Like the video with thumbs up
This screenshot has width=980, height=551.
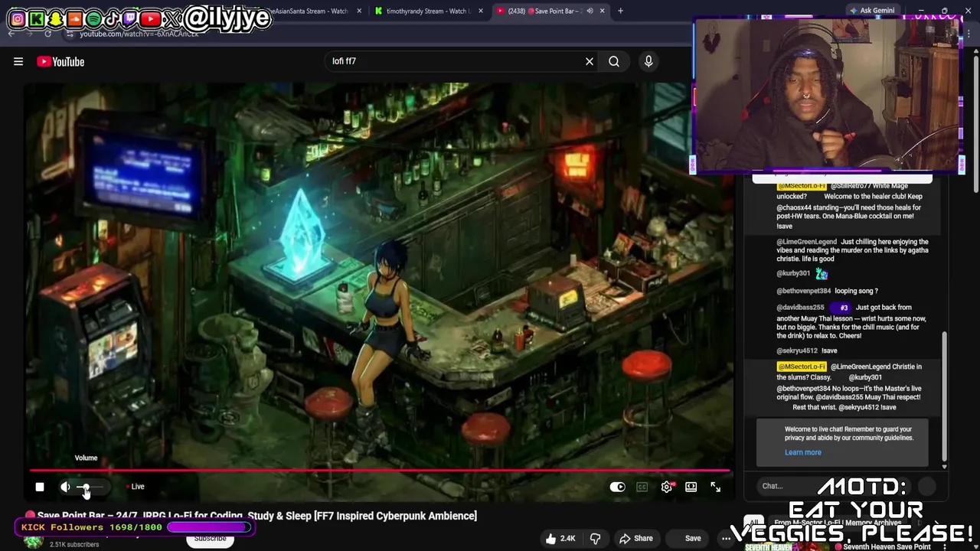click(560, 539)
